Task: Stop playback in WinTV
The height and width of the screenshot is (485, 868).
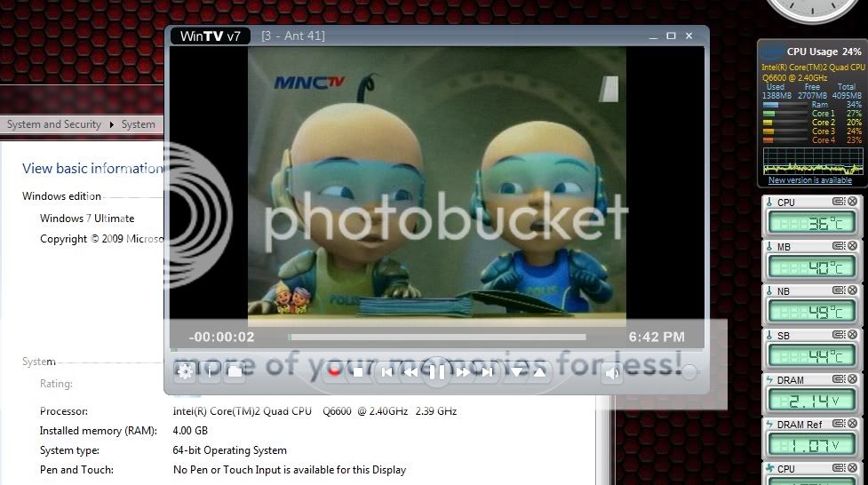Action: [358, 372]
